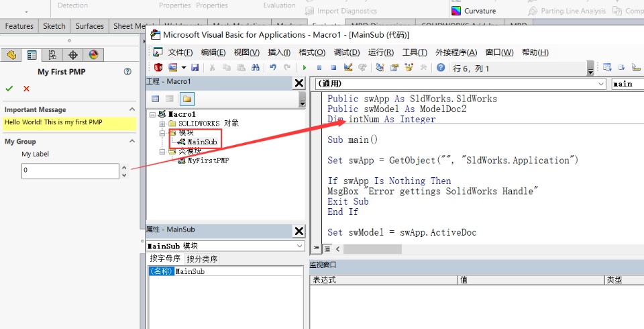Click the Insert UserForm toolbar icon
The height and width of the screenshot is (329, 644).
point(173,67)
